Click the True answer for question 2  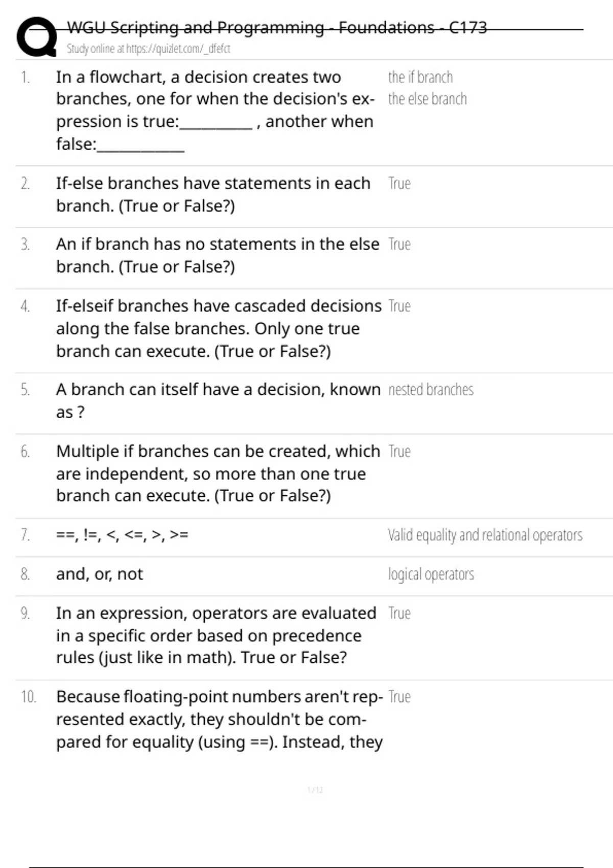399,183
